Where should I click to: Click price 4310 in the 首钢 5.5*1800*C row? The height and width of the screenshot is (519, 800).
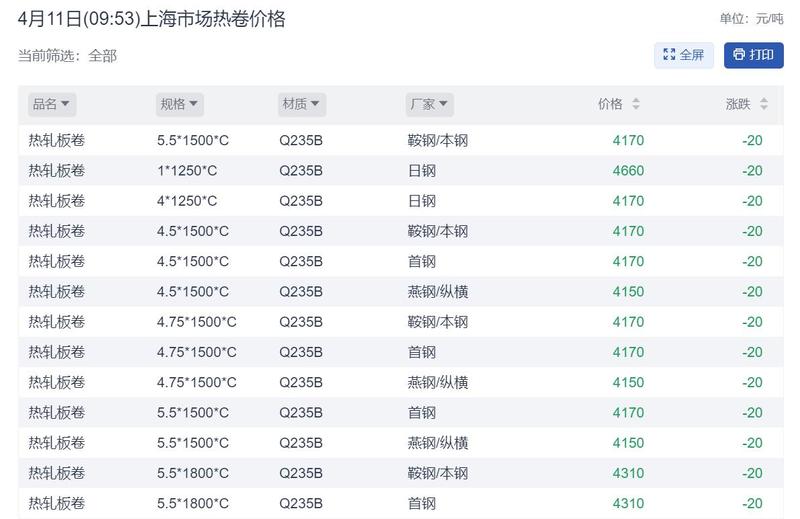pos(628,503)
